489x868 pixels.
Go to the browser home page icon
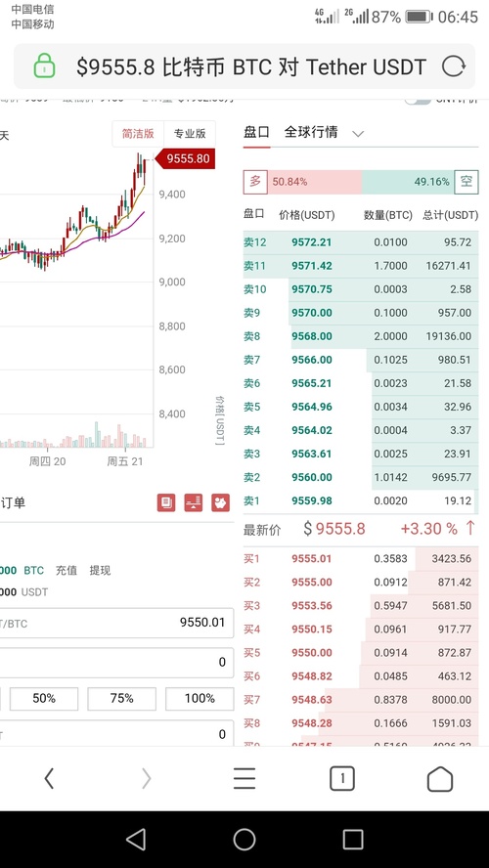coord(440,778)
